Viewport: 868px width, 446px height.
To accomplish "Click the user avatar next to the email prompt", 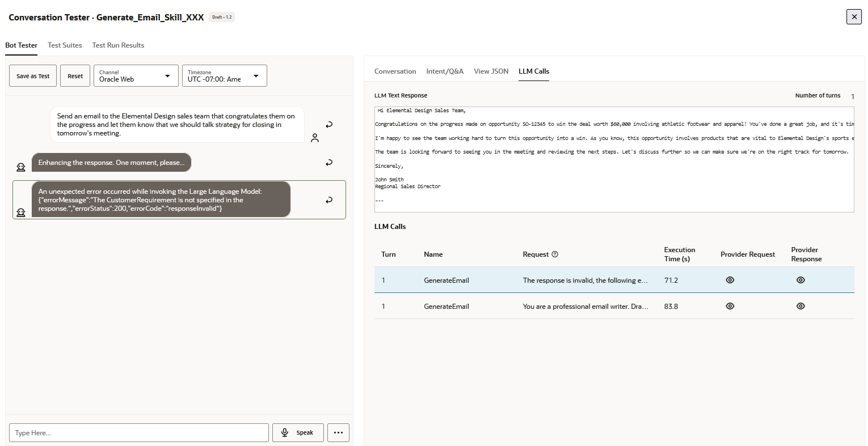I will pyautogui.click(x=315, y=138).
